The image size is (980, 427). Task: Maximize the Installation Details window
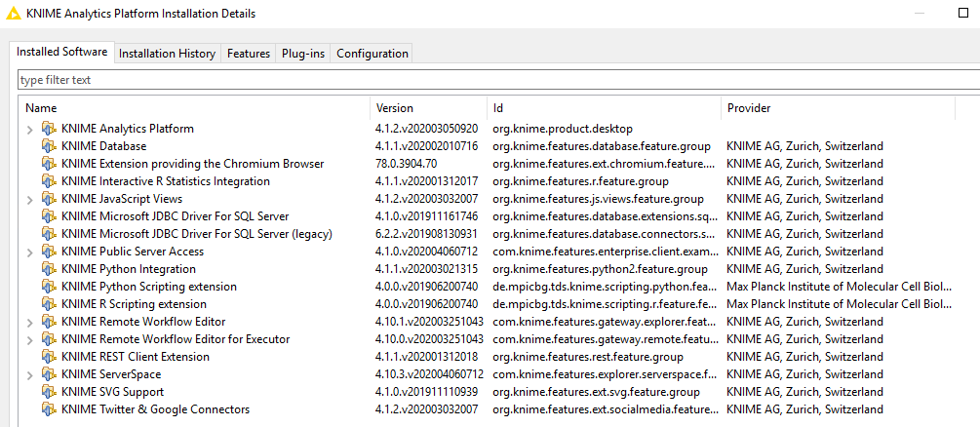point(963,13)
